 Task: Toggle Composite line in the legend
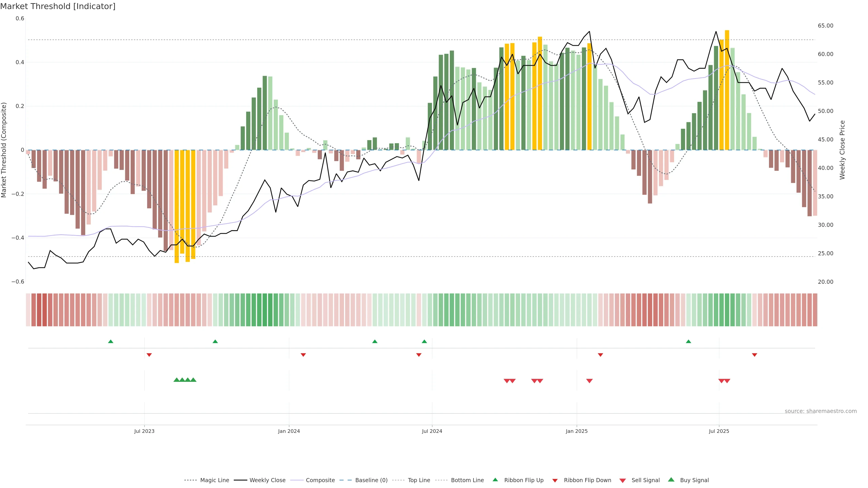click(x=320, y=480)
